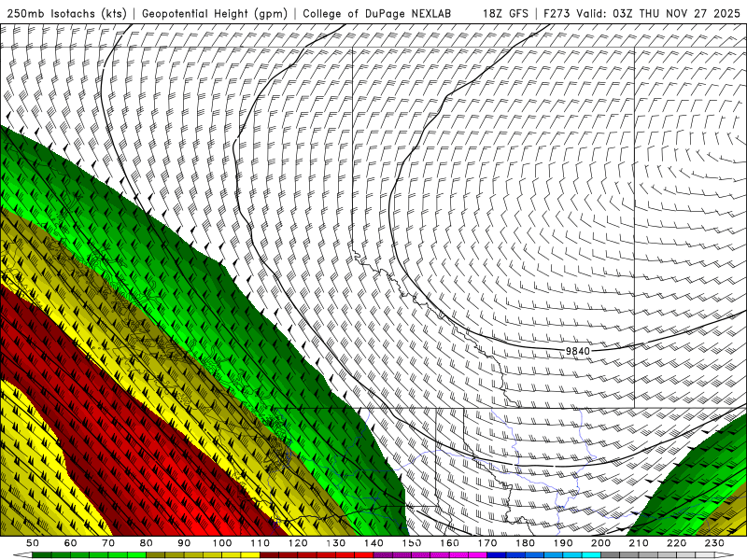The image size is (747, 560).
Task: Click the 160 value on the color scale
Action: pyautogui.click(x=449, y=543)
